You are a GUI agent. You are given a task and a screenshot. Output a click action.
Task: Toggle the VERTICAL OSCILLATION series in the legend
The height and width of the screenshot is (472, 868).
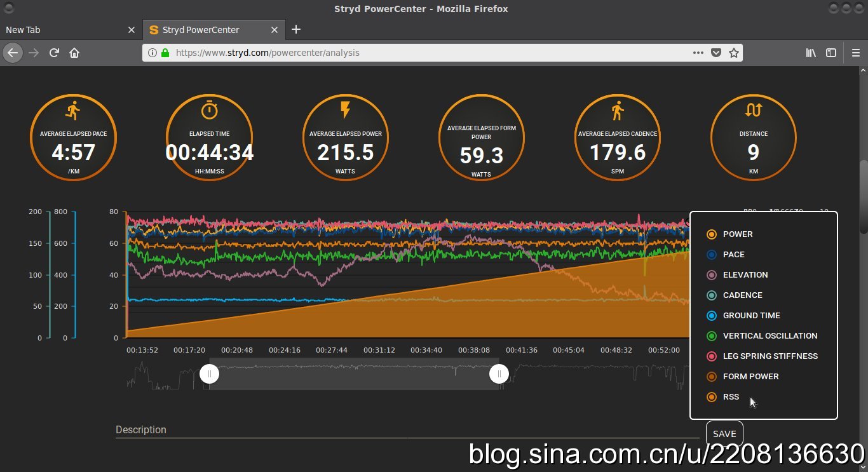[x=762, y=336]
